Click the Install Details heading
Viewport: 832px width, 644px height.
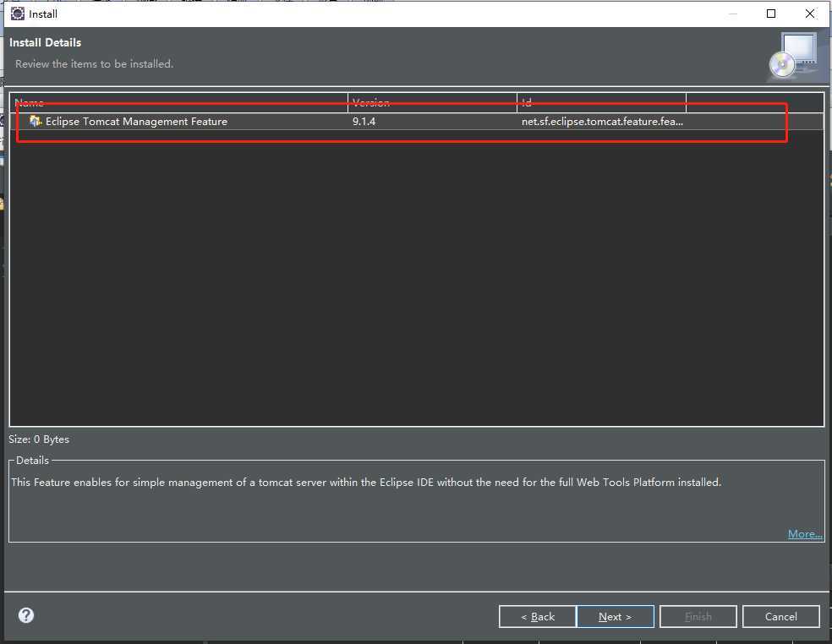point(45,42)
